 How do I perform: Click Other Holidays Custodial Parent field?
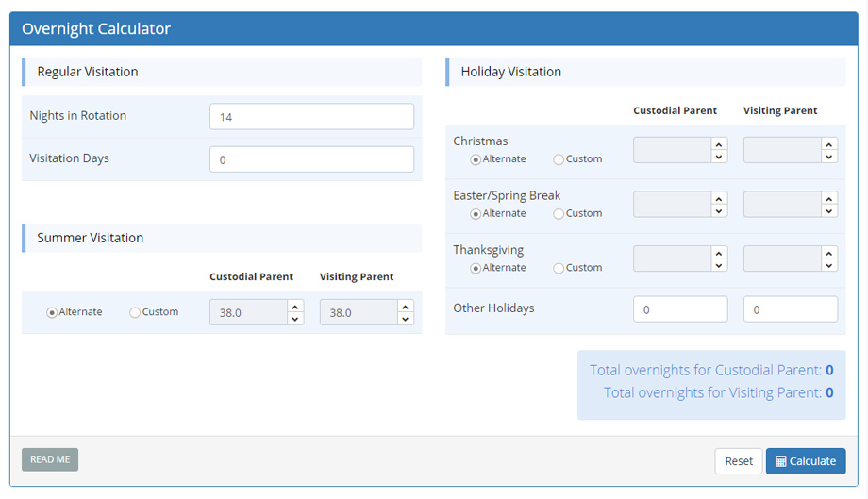tap(679, 309)
